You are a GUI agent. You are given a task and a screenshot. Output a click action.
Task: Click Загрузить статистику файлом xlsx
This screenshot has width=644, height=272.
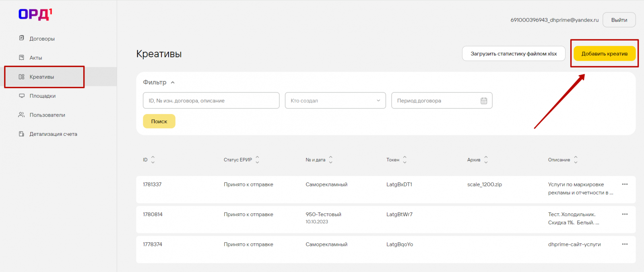pos(514,54)
